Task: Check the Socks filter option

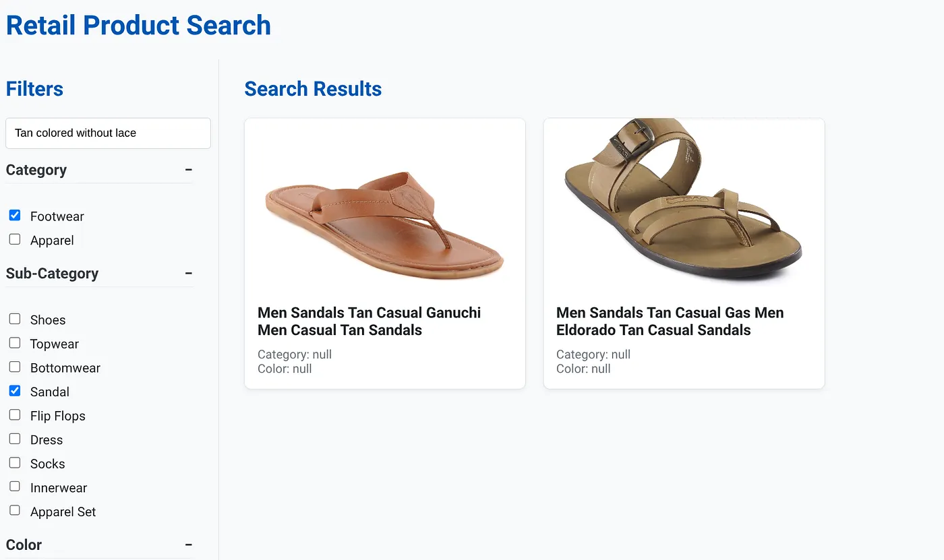Action: coord(15,463)
